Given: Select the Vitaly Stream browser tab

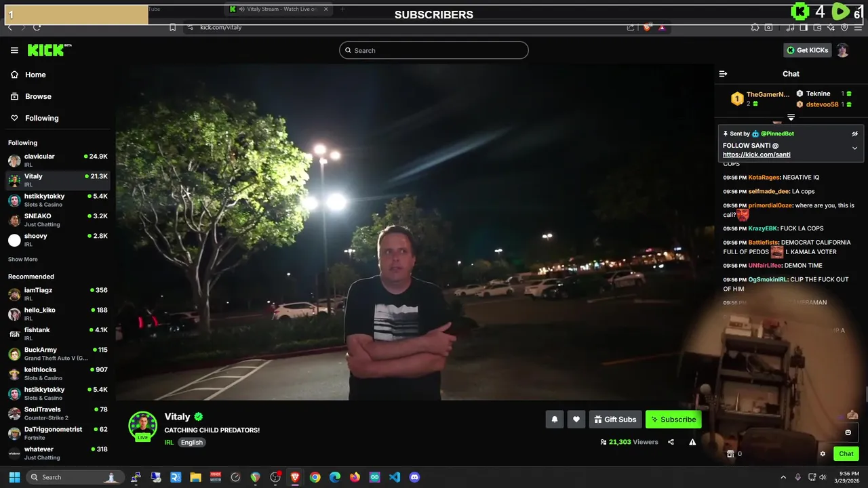Looking at the screenshot, I should click(278, 9).
